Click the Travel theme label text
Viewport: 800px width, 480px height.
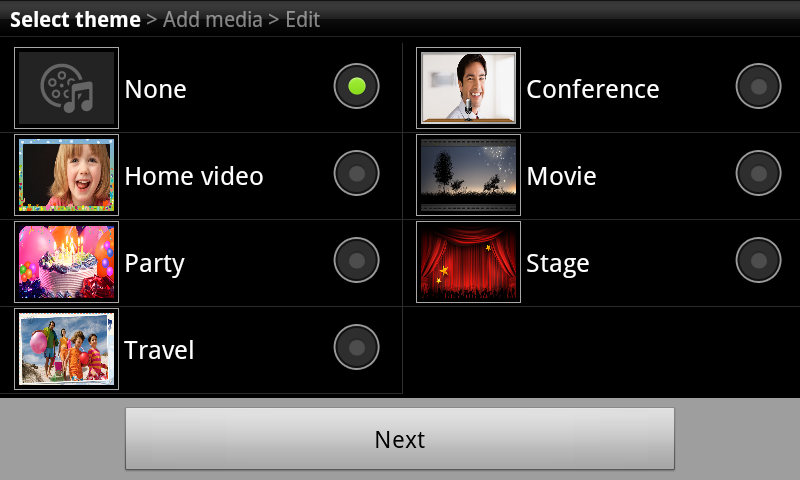[x=159, y=350]
